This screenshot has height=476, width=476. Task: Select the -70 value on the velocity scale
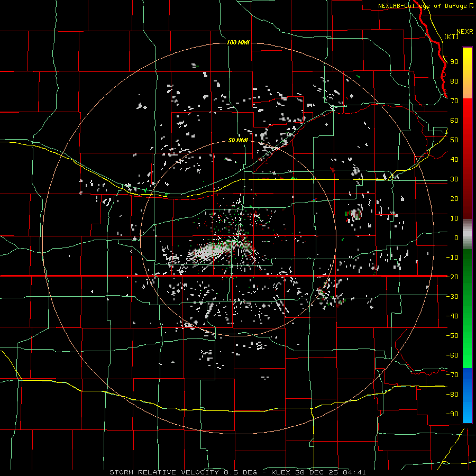tap(452, 375)
